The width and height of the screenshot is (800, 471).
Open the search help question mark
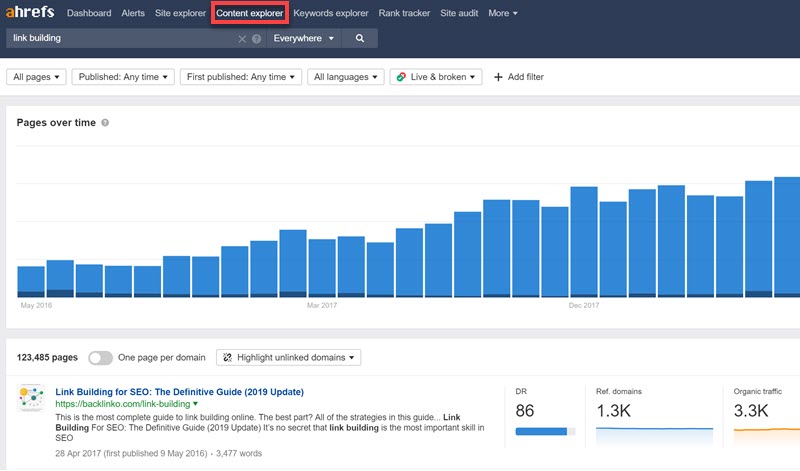[x=256, y=39]
